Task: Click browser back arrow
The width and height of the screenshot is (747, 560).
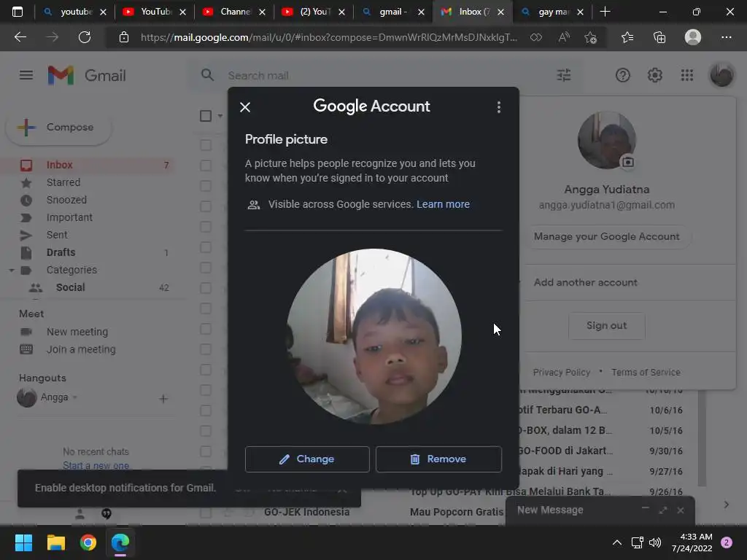Action: 20,37
